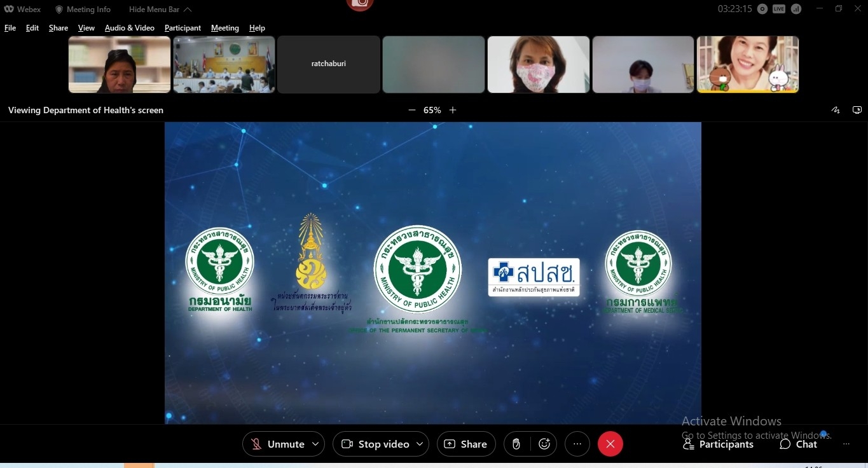The image size is (868, 468).
Task: Click the Webex logo in title bar
Action: point(22,10)
